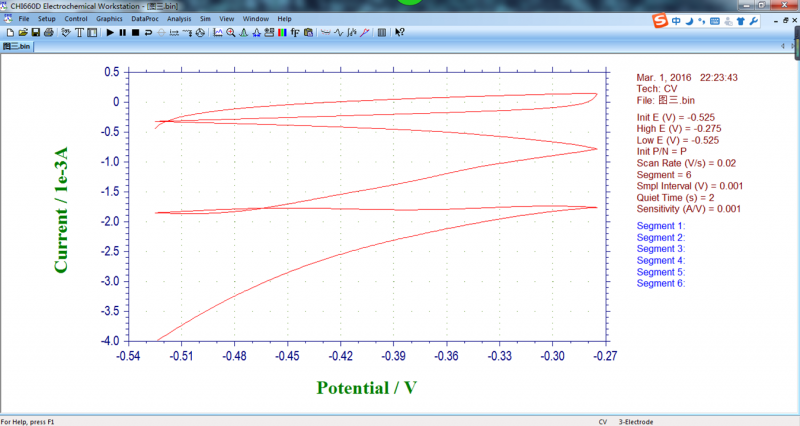Activate the context Help arrow-question icon
Viewport: 800px width, 426px height.
click(x=399, y=32)
